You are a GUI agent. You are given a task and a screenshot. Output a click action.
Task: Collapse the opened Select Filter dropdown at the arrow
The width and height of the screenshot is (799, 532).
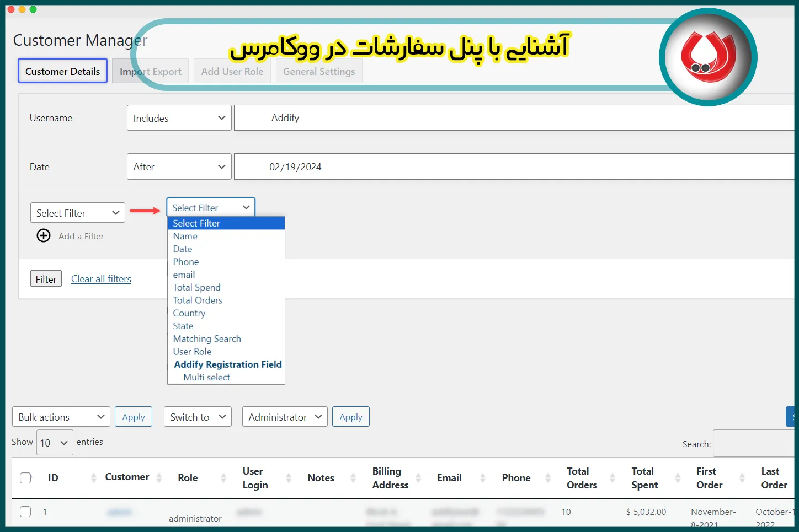pyautogui.click(x=246, y=207)
